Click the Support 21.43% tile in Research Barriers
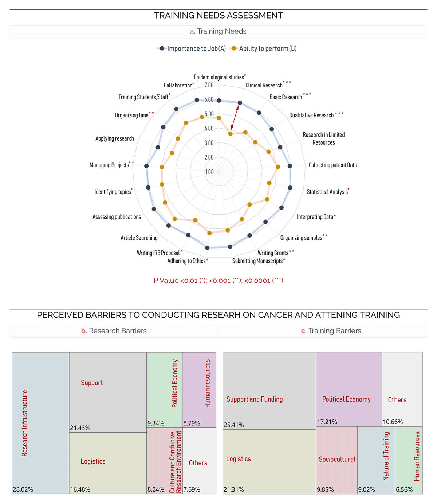437x504 pixels. point(108,392)
